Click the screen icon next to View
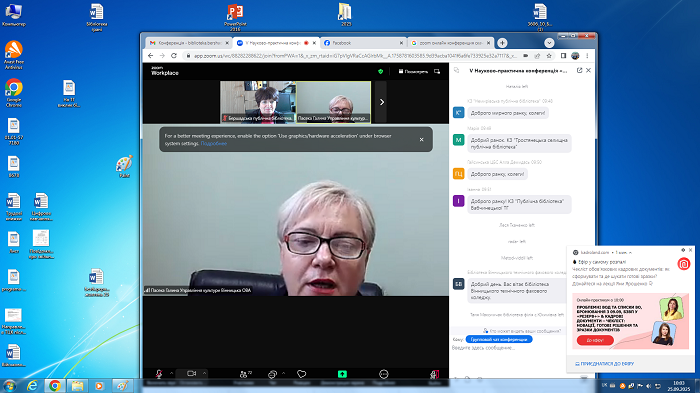The width and height of the screenshot is (700, 393). click(x=437, y=71)
